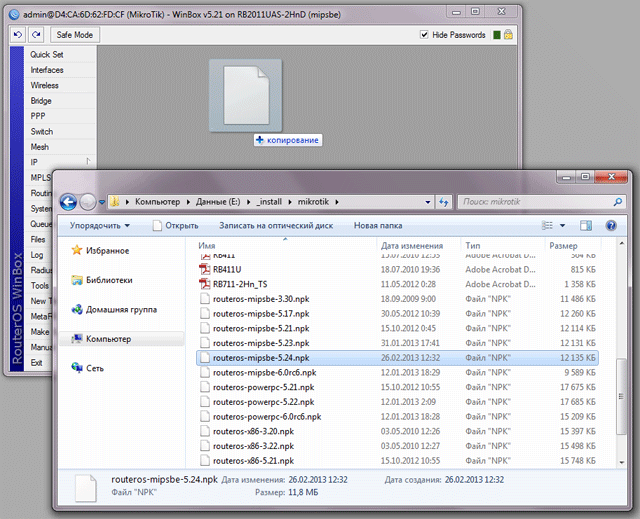
Task: Open Quick Set in WinBox menu
Action: (47, 54)
